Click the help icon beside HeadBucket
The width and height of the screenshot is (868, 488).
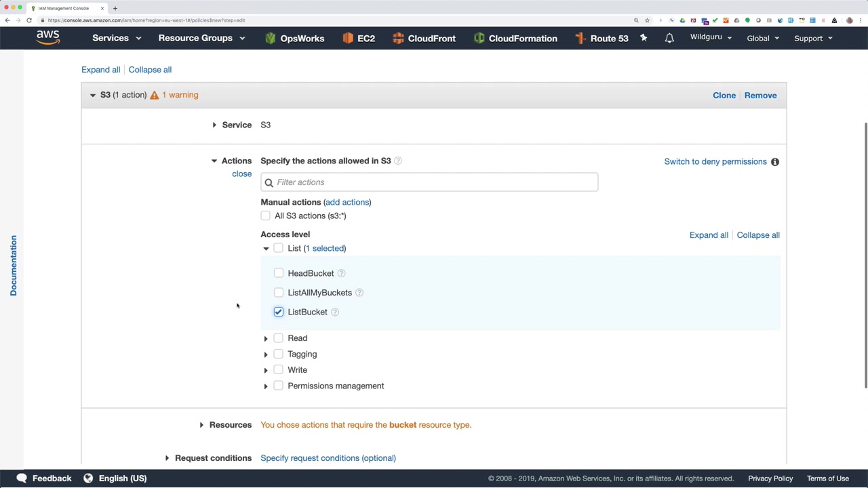pos(342,273)
